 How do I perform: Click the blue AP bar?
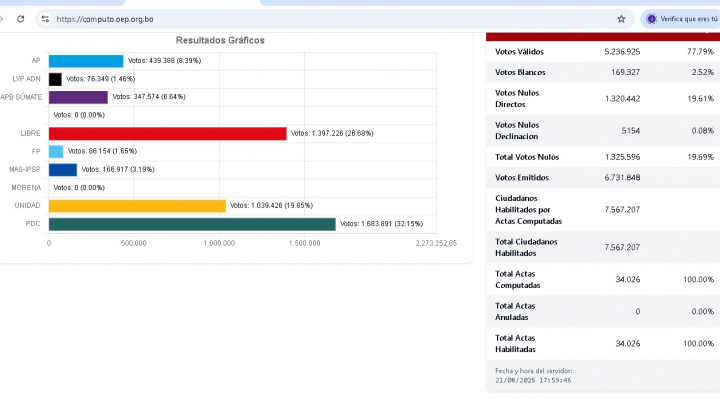click(x=86, y=61)
